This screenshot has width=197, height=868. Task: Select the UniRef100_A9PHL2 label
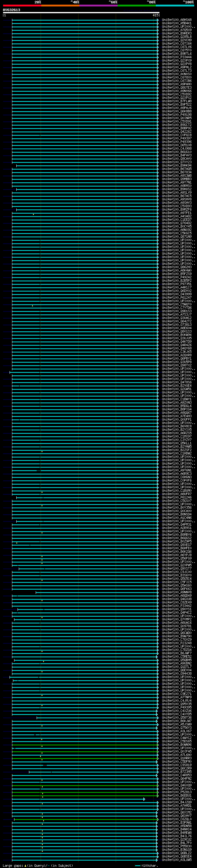pyautogui.click(x=177, y=67)
